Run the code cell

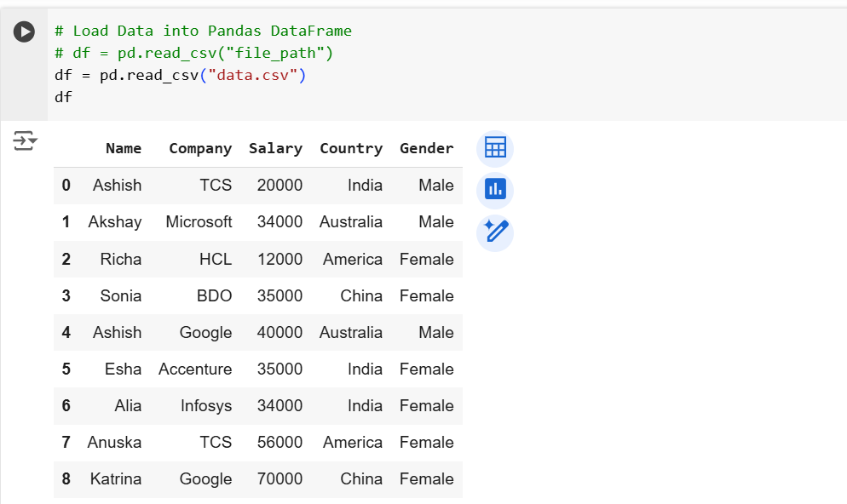point(23,31)
